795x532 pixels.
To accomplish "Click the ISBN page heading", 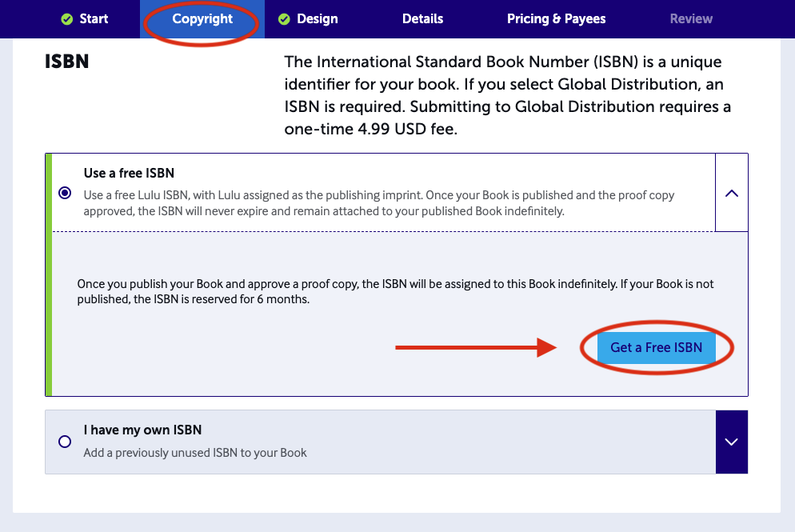I will pos(65,61).
